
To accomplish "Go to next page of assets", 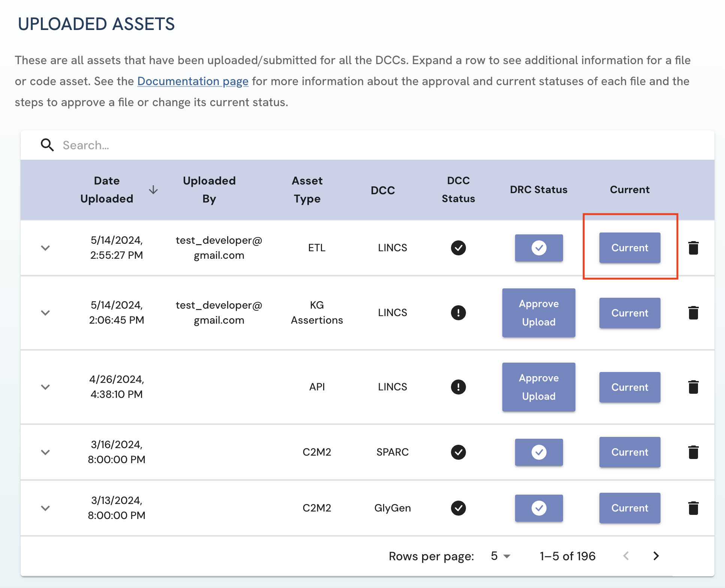I will (656, 556).
